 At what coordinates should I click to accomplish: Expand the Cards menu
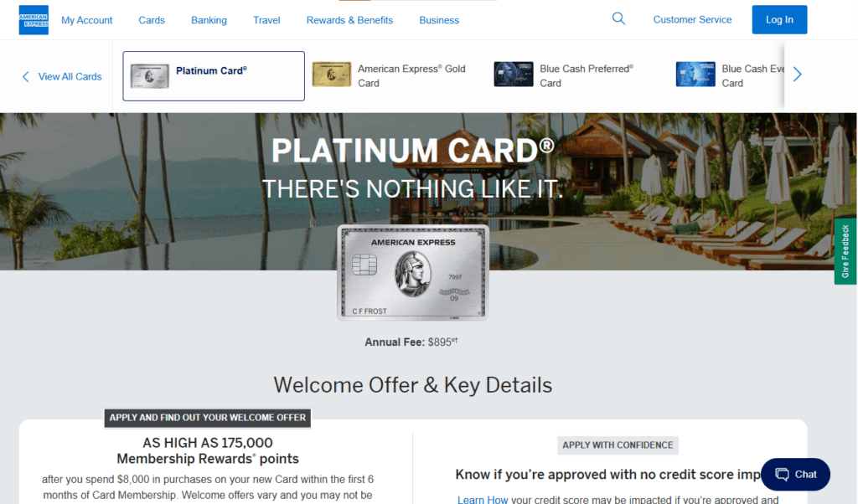(152, 20)
